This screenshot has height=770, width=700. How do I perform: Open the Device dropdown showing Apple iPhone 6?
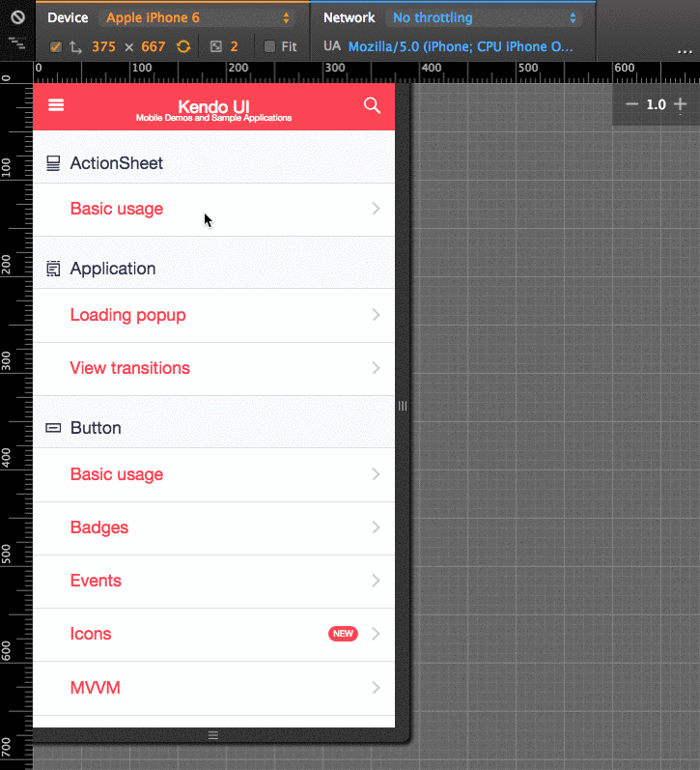pyautogui.click(x=197, y=18)
